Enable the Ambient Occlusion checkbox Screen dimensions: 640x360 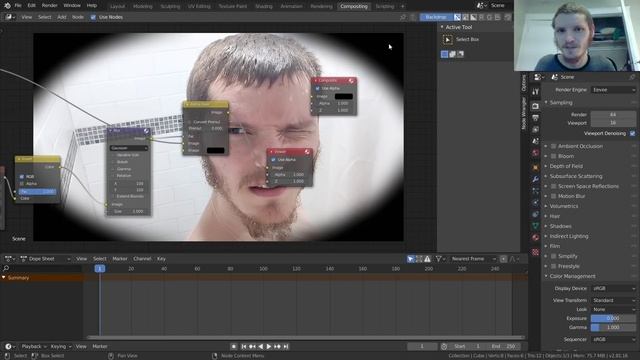[x=553, y=146]
